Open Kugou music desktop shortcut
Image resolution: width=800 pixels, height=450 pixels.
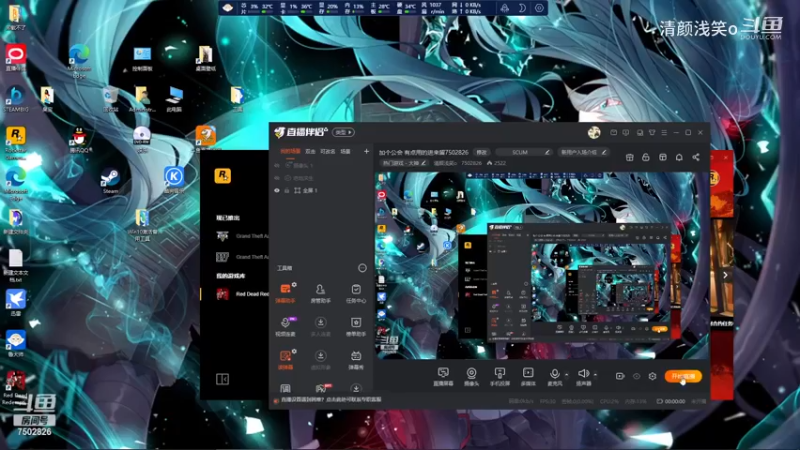(x=174, y=181)
